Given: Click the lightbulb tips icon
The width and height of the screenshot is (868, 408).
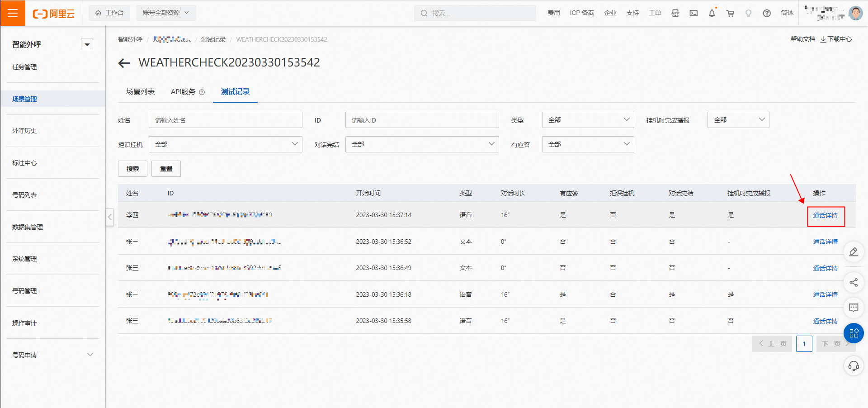Looking at the screenshot, I should point(749,13).
